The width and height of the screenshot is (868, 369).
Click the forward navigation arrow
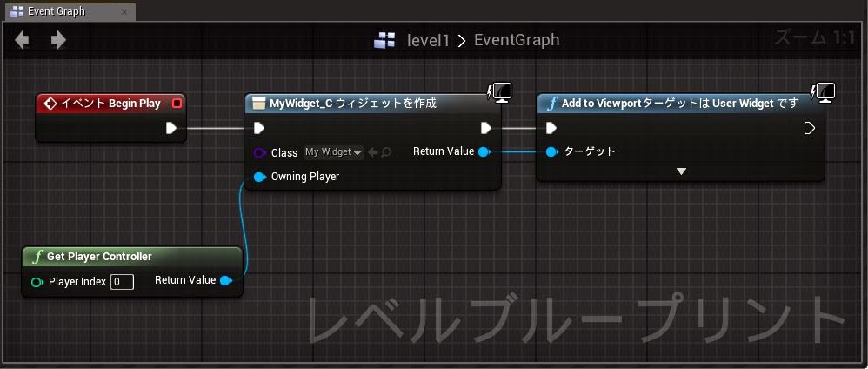[58, 40]
